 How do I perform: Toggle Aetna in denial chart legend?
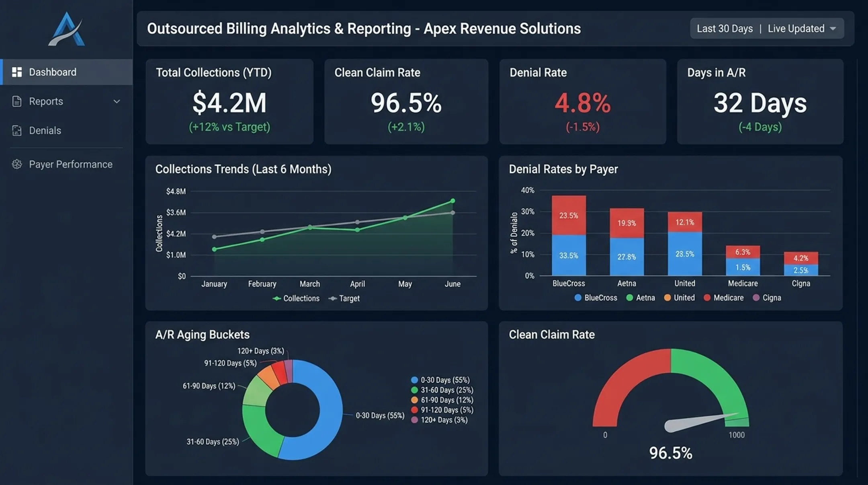[641, 298]
